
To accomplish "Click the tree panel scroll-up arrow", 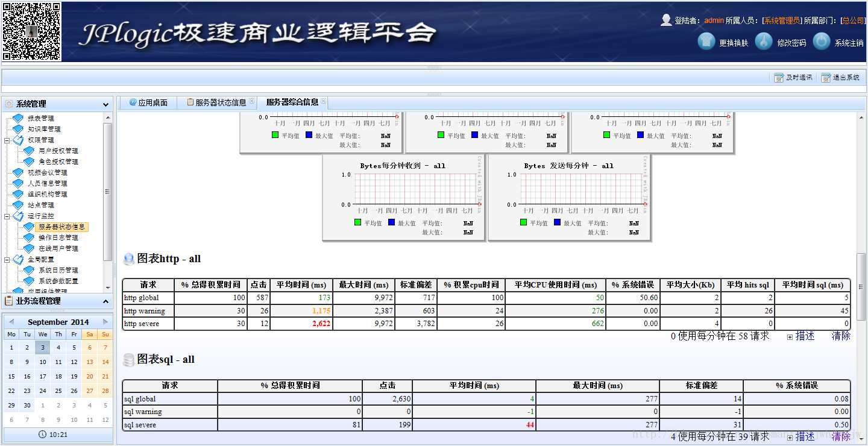I will [x=108, y=118].
